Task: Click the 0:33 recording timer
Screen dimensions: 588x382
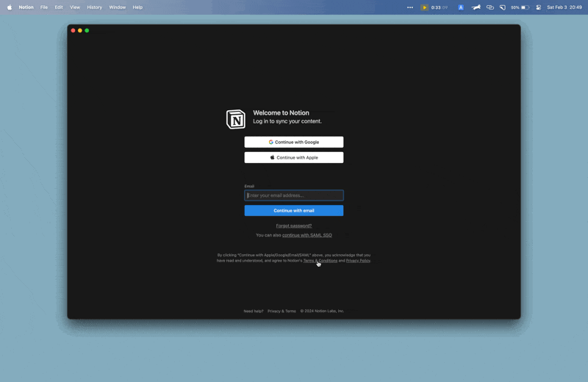Action: click(439, 7)
